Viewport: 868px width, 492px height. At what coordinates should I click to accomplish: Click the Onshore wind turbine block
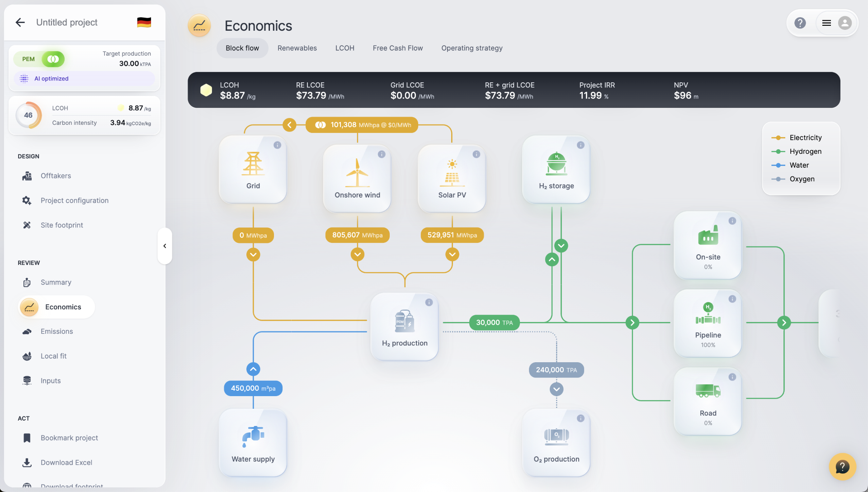357,178
